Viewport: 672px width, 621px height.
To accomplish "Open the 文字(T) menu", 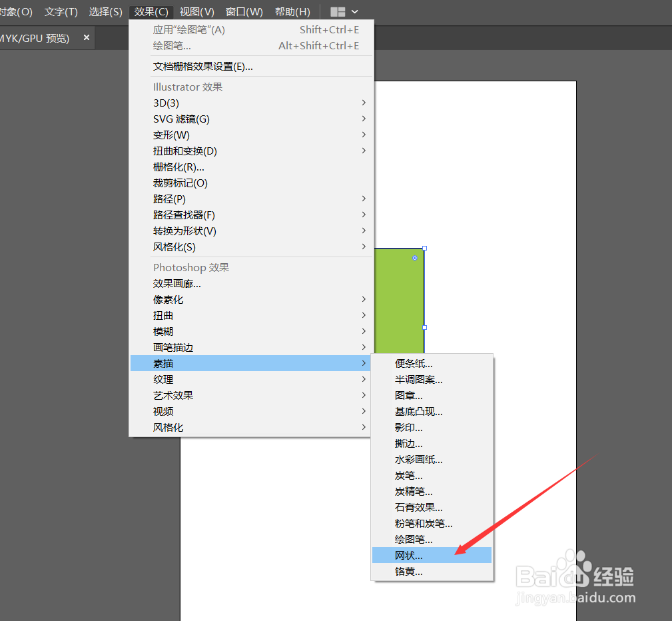I will pos(61,11).
